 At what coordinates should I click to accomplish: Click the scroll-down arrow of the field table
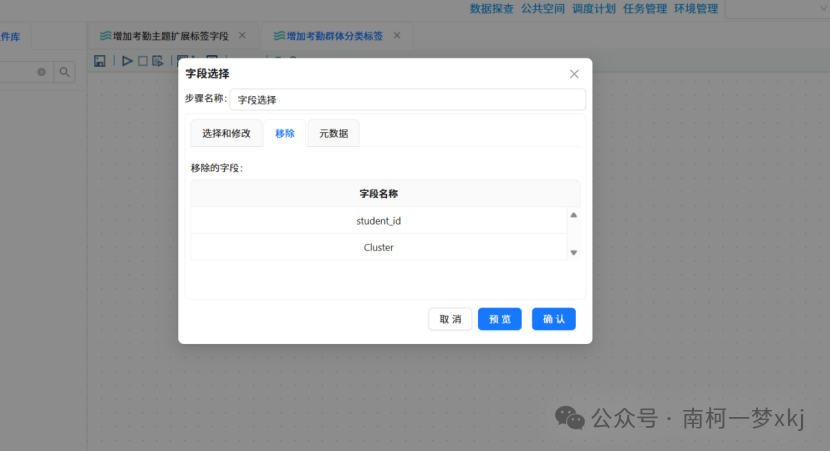coord(573,252)
